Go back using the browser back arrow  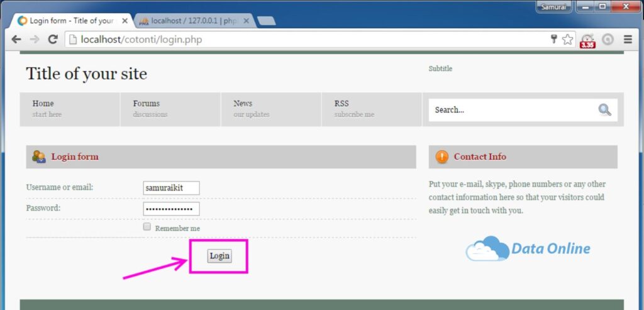(16, 40)
